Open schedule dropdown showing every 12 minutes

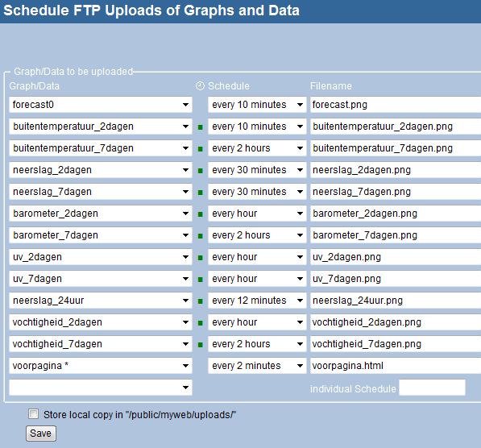pyautogui.click(x=257, y=301)
